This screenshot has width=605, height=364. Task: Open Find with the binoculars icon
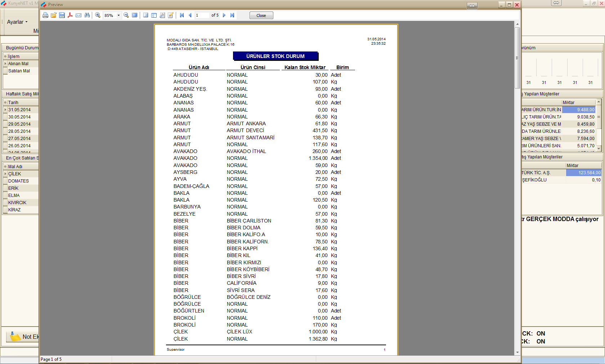click(87, 15)
